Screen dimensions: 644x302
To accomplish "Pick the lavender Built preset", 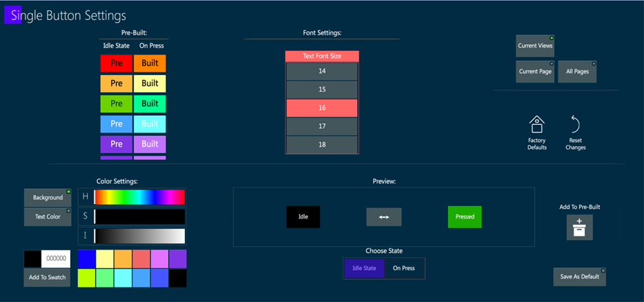I will [x=150, y=144].
